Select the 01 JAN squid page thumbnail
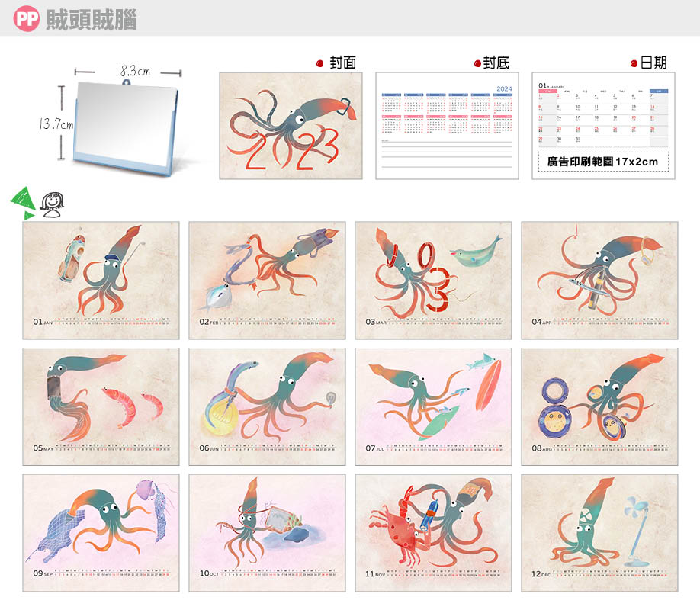Viewport: 700px width, 610px height. pyautogui.click(x=101, y=280)
